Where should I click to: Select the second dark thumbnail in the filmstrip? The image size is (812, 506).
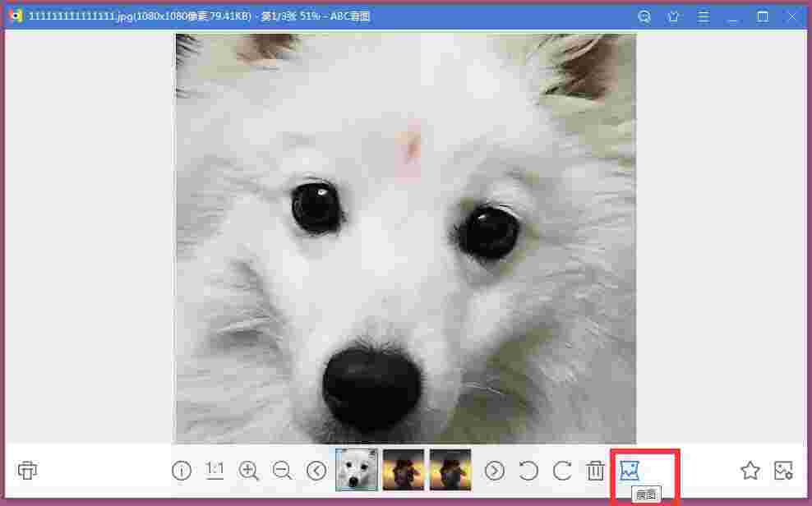[x=404, y=469]
